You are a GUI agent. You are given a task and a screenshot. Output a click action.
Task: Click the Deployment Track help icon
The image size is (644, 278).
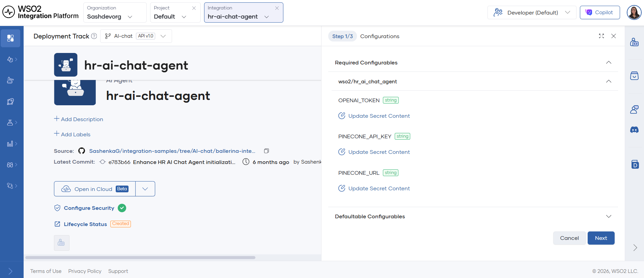94,36
